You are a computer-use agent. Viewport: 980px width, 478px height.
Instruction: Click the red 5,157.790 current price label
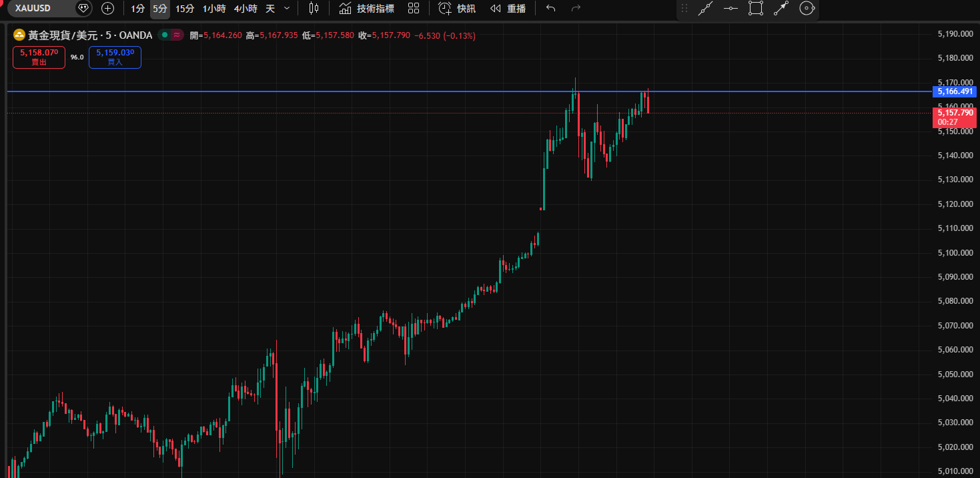pyautogui.click(x=955, y=117)
